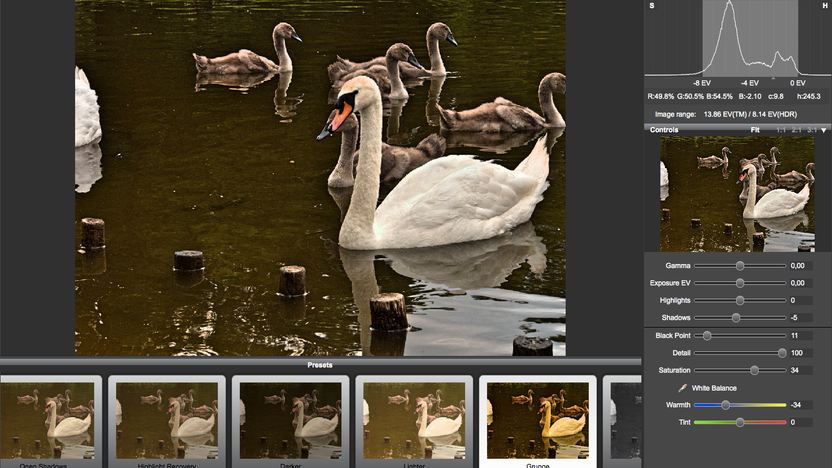Set navigator zoom to 1:1
832x468 pixels.
tap(781, 130)
